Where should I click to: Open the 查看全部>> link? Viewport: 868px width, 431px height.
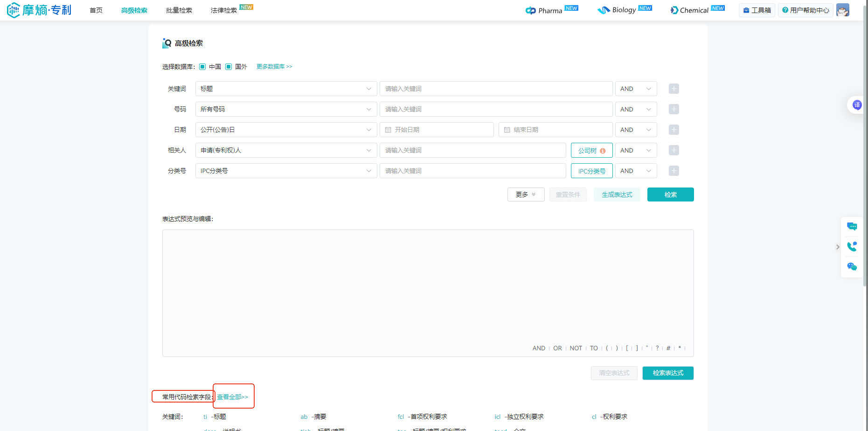pyautogui.click(x=232, y=397)
